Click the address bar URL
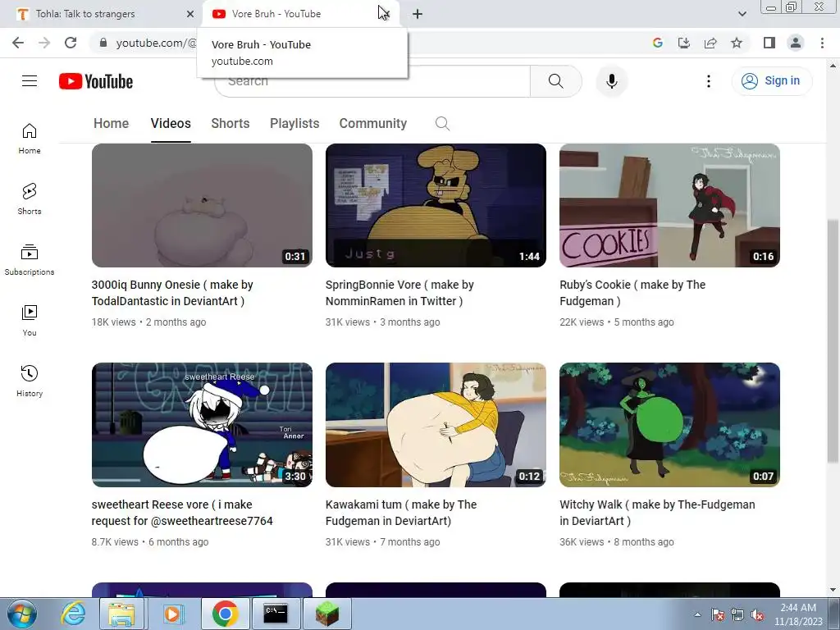The width and height of the screenshot is (840, 630). pos(156,43)
